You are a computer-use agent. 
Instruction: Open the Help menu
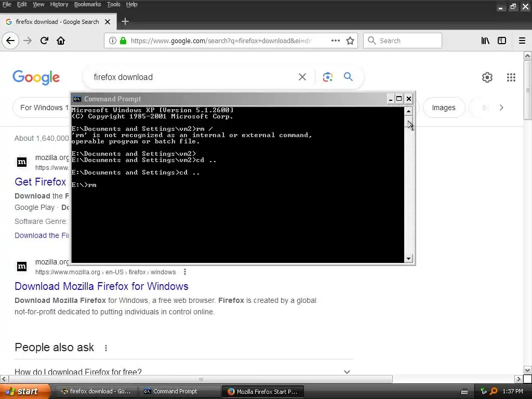tap(131, 4)
